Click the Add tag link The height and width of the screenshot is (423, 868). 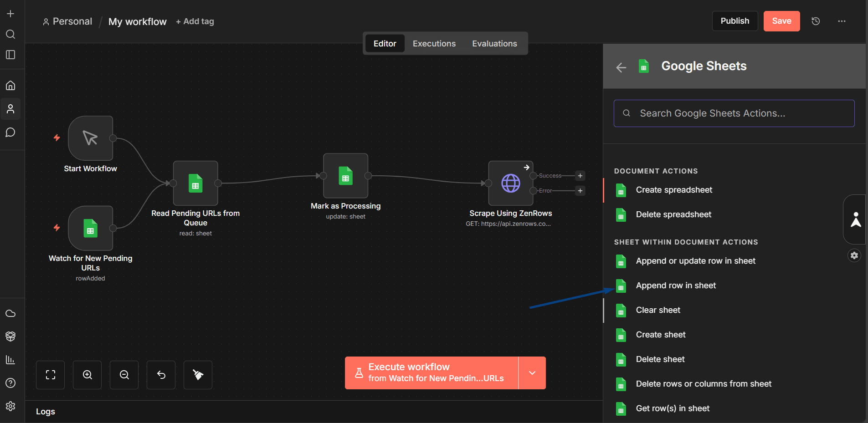195,21
